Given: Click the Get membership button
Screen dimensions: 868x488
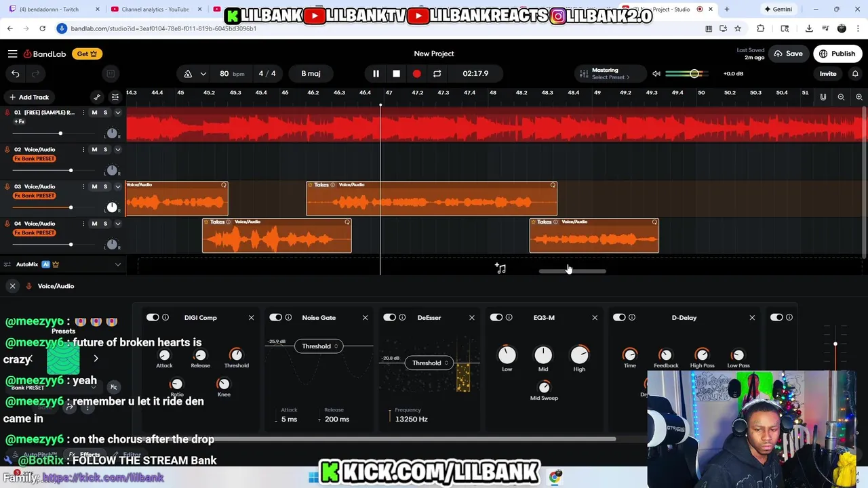Looking at the screenshot, I should [87, 54].
